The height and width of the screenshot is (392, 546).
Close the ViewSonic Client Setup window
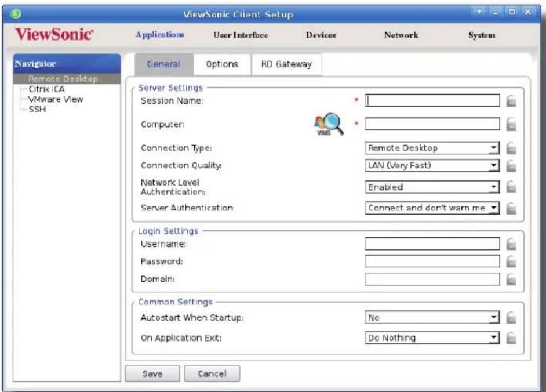528,12
